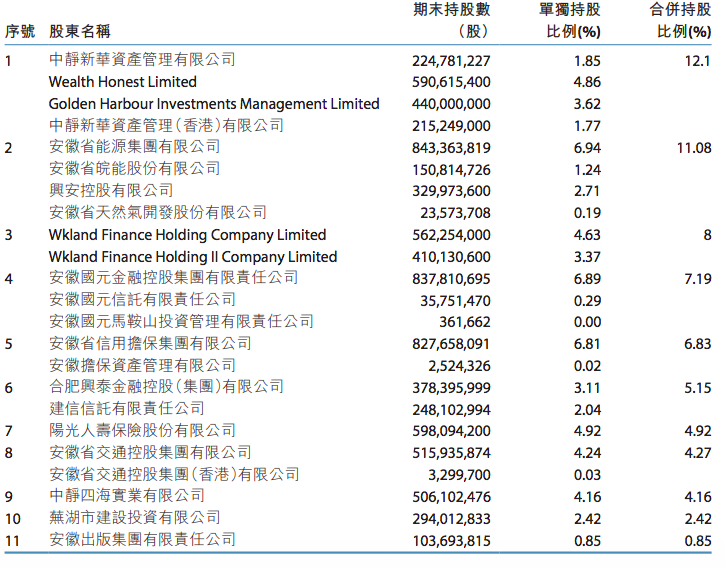Select Wkland Finance Holding II Company Limited
The width and height of the screenshot is (725, 567).
(x=193, y=257)
